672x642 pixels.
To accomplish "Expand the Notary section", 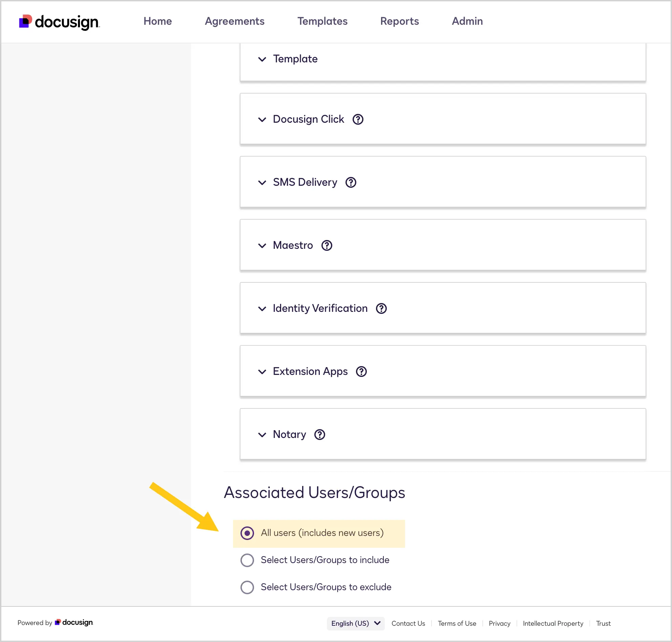I will [262, 434].
